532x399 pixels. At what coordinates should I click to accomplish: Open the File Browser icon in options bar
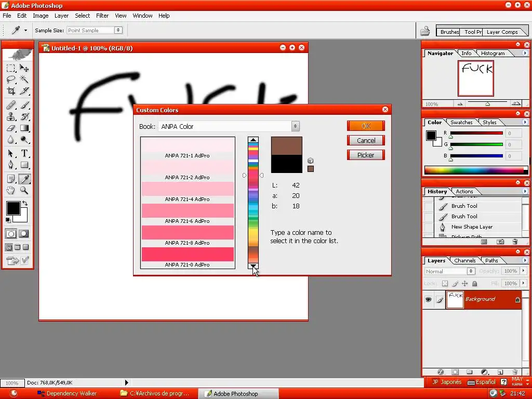click(x=425, y=31)
